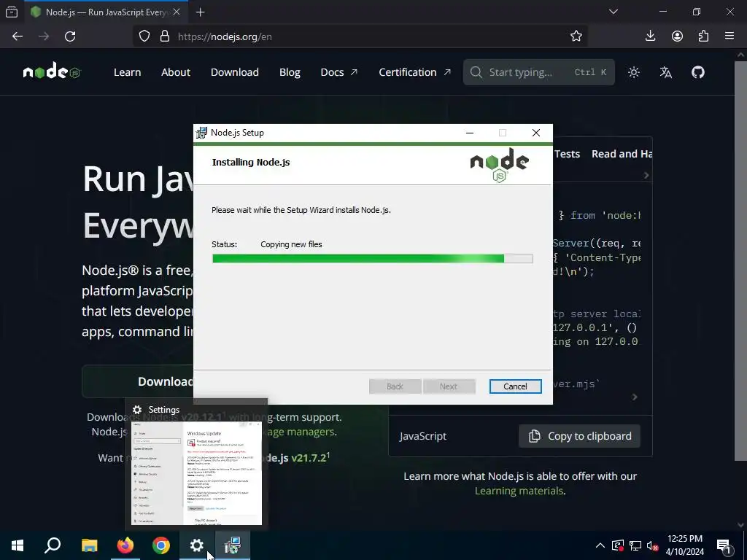The width and height of the screenshot is (747, 560).
Task: Select the Read and Ha... code tab
Action: click(x=622, y=154)
